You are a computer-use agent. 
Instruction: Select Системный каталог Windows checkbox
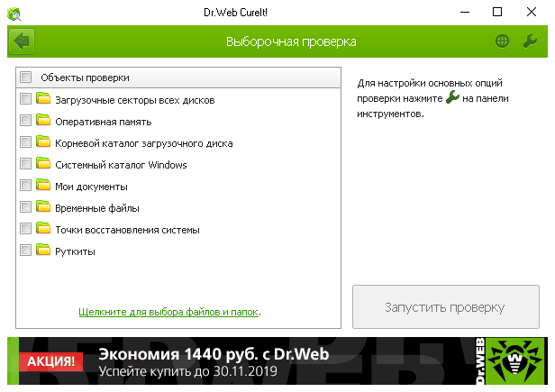coord(25,164)
